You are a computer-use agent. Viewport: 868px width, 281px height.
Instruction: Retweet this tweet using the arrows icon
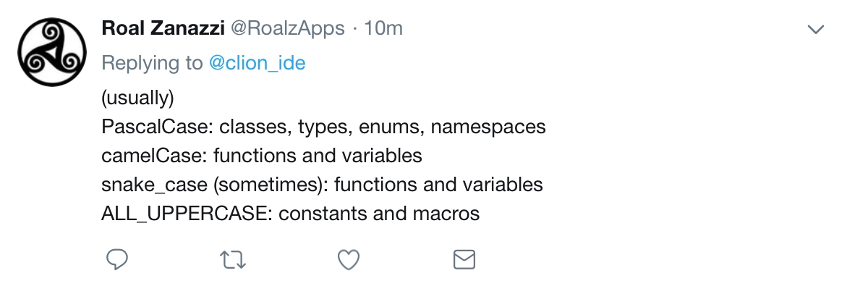(232, 259)
